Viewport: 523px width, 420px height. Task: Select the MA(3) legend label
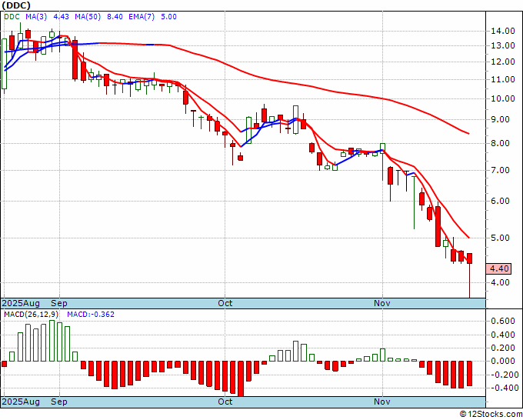(x=36, y=17)
